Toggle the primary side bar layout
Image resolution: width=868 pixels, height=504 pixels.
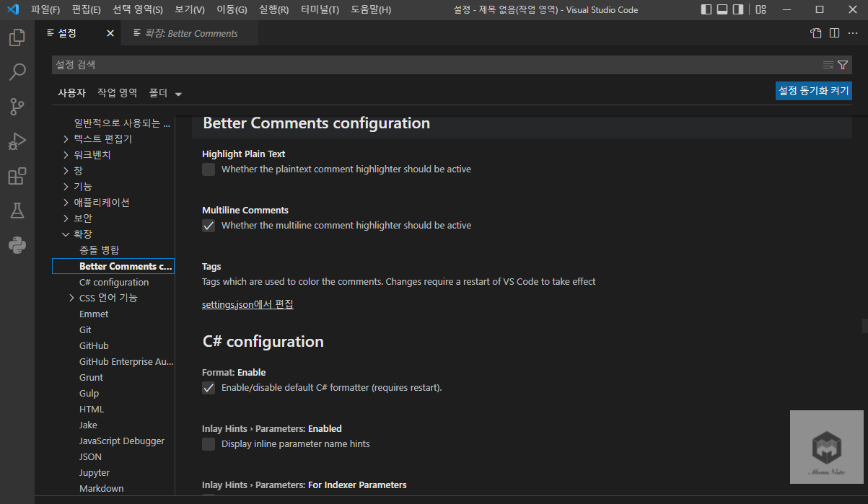(706, 10)
